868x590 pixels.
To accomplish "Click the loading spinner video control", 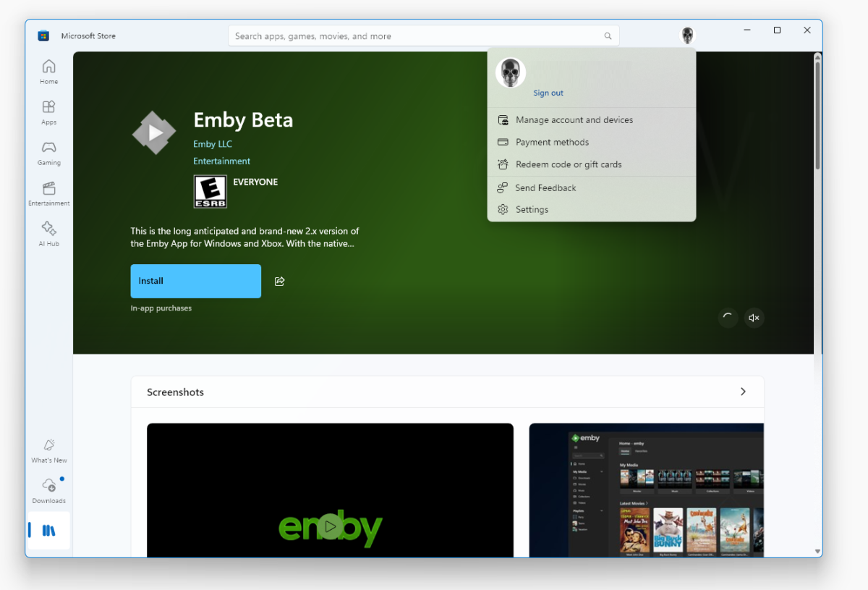I will 728,318.
